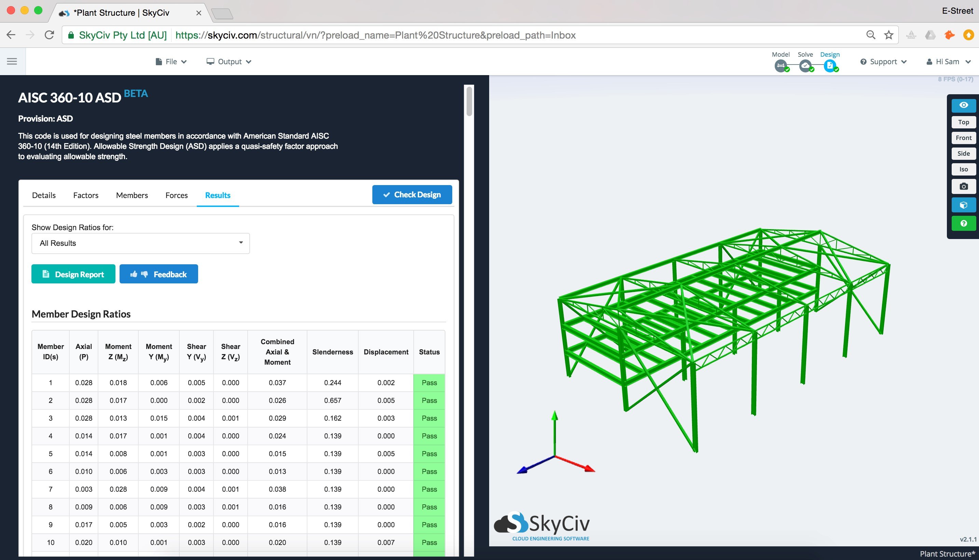Viewport: 979px width, 560px height.
Task: Click member ID 2 row cell
Action: (51, 401)
